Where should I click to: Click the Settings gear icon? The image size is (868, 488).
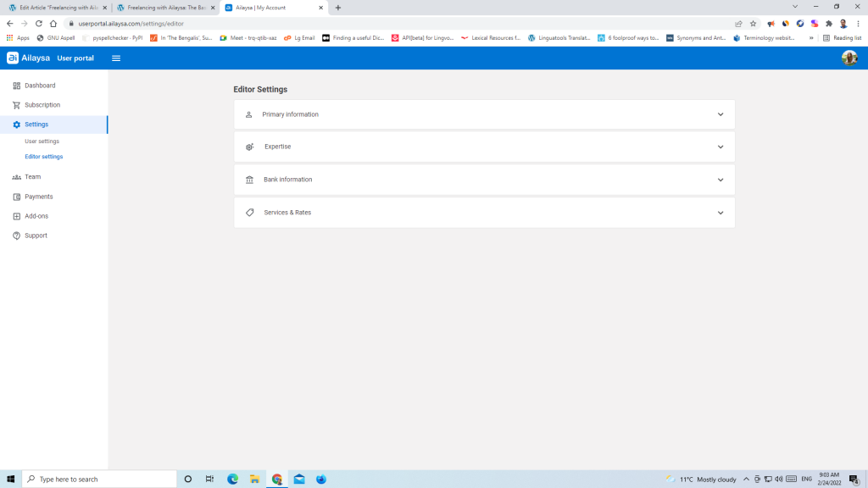point(16,125)
